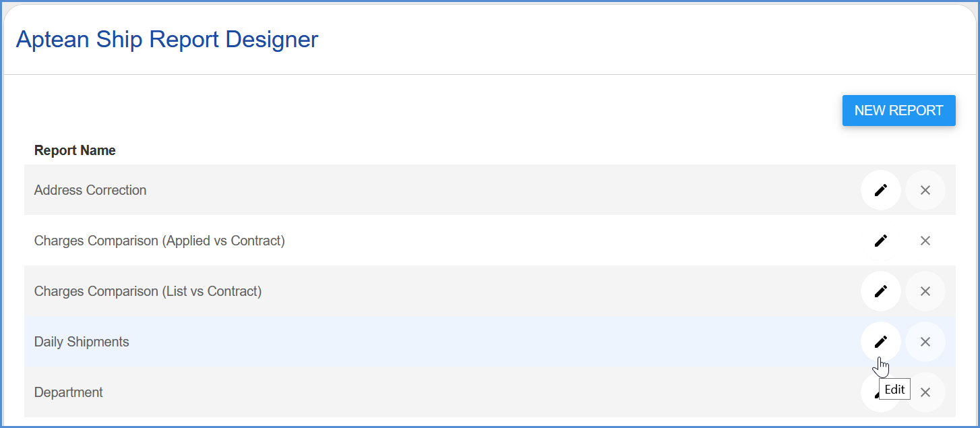Delete Charges Comparison (List vs Contract) report
Screen dimensions: 980x428
point(925,291)
